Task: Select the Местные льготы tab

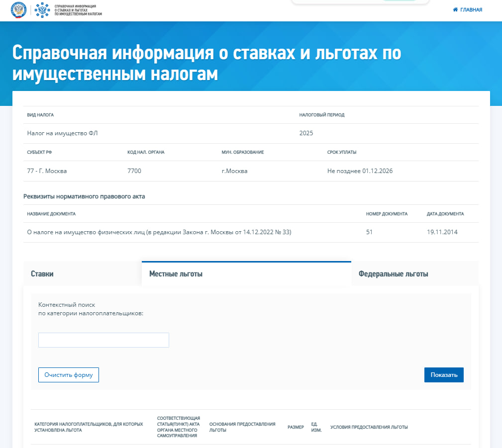Action: tap(176, 274)
